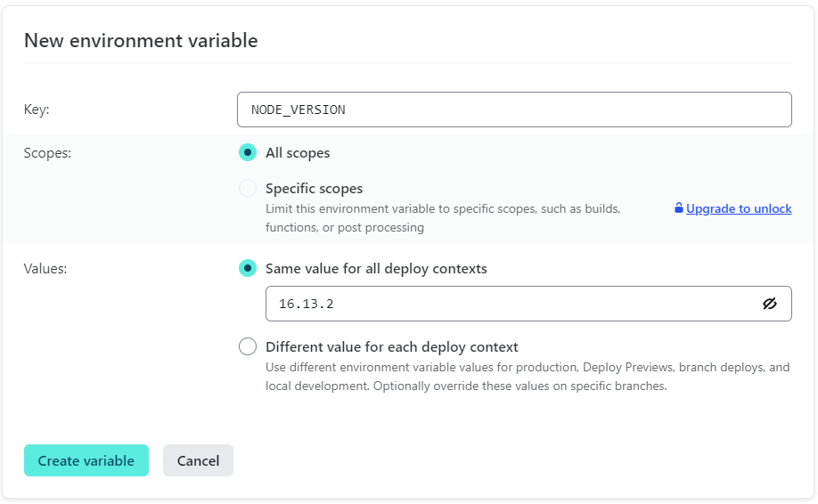
Task: Click the "Same value for all deploy contexts" text
Action: click(x=376, y=268)
